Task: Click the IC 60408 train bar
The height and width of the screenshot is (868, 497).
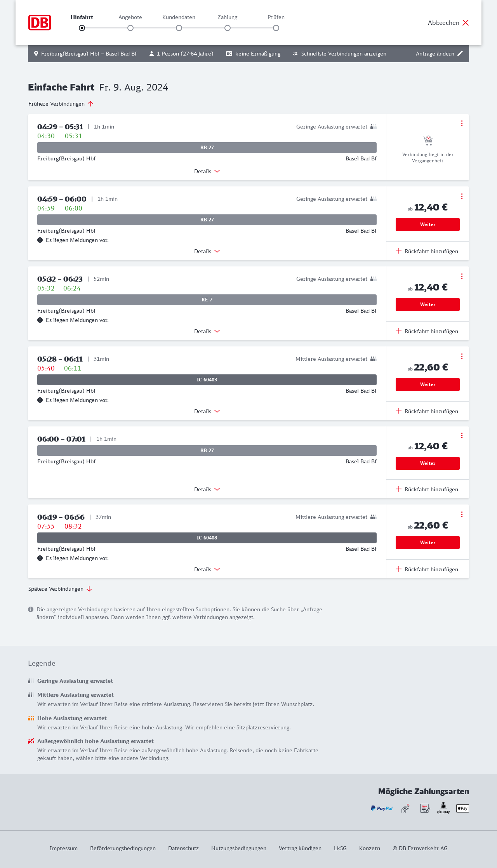Action: point(207,538)
